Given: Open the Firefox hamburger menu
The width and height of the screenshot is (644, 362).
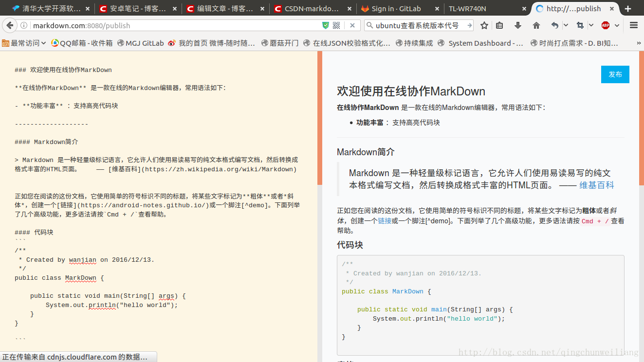Looking at the screenshot, I should coord(634,25).
